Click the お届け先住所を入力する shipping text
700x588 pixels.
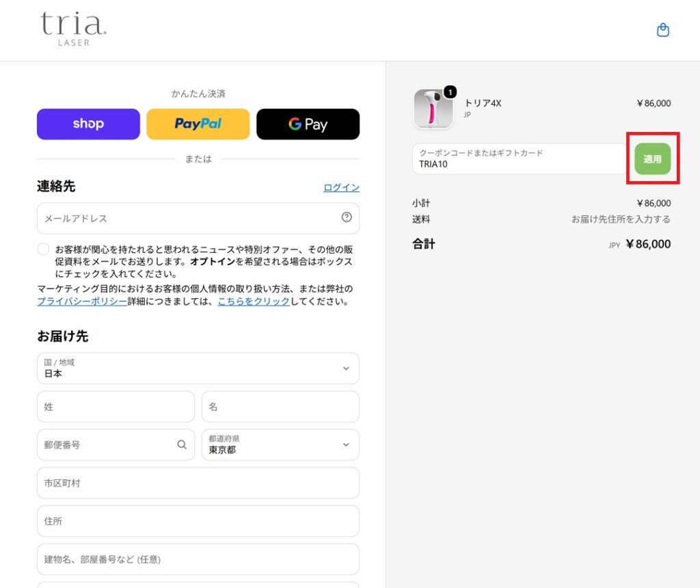(621, 219)
